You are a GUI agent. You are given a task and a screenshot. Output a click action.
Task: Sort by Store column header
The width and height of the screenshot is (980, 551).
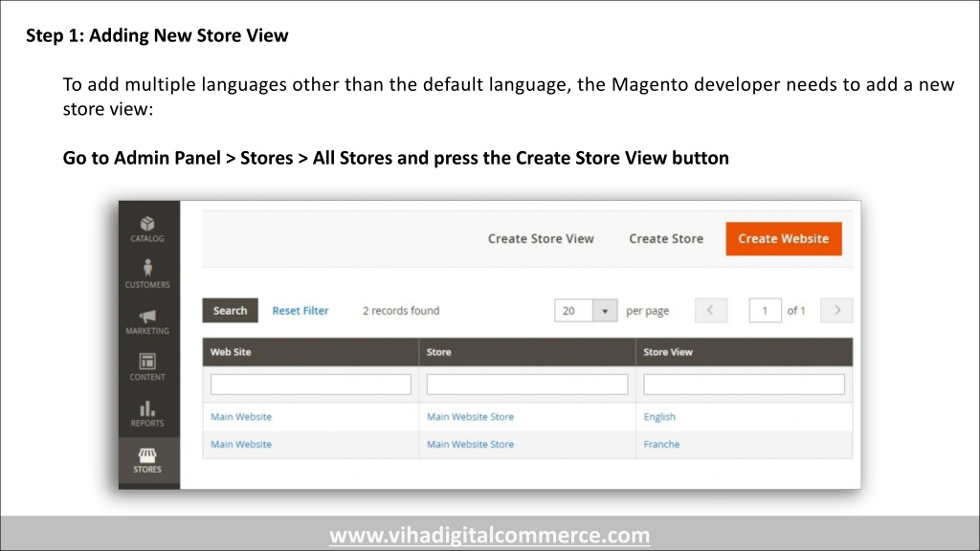point(527,352)
